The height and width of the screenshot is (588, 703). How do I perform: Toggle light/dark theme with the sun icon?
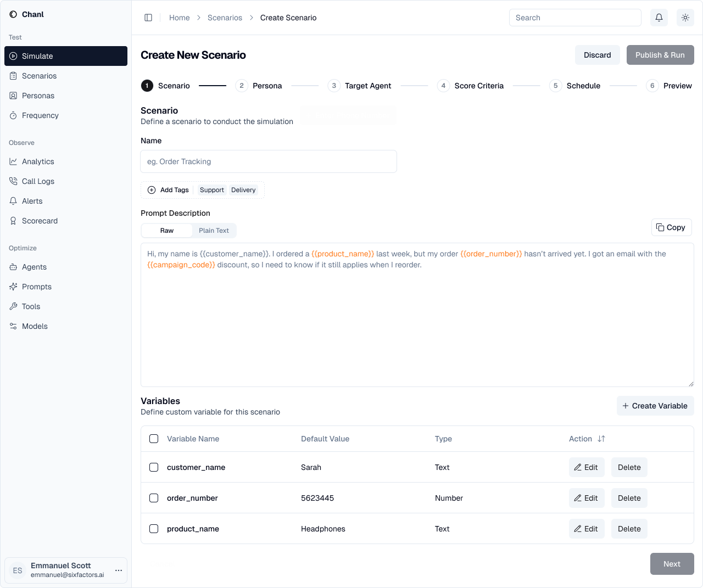(x=685, y=17)
